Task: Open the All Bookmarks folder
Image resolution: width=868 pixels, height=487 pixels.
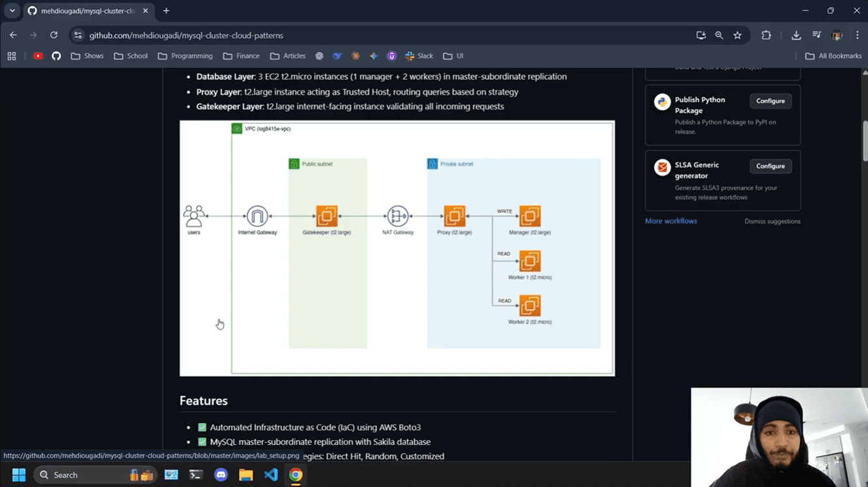Action: 833,56
